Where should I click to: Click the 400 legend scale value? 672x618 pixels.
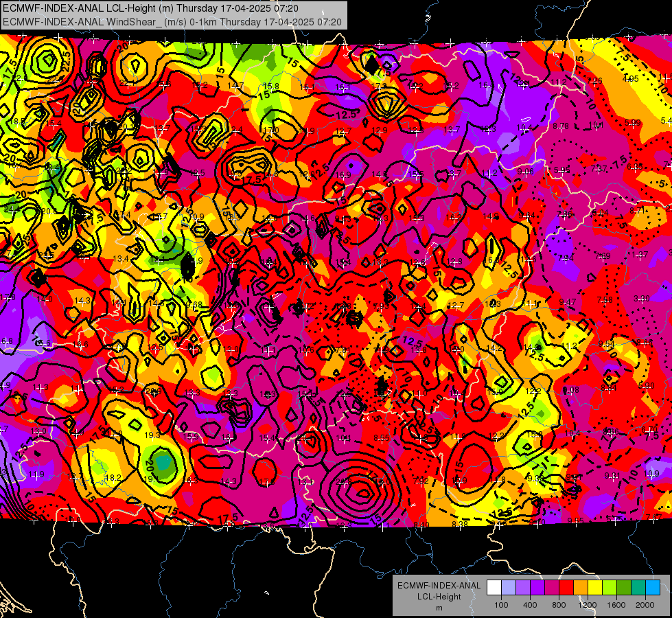pyautogui.click(x=530, y=605)
